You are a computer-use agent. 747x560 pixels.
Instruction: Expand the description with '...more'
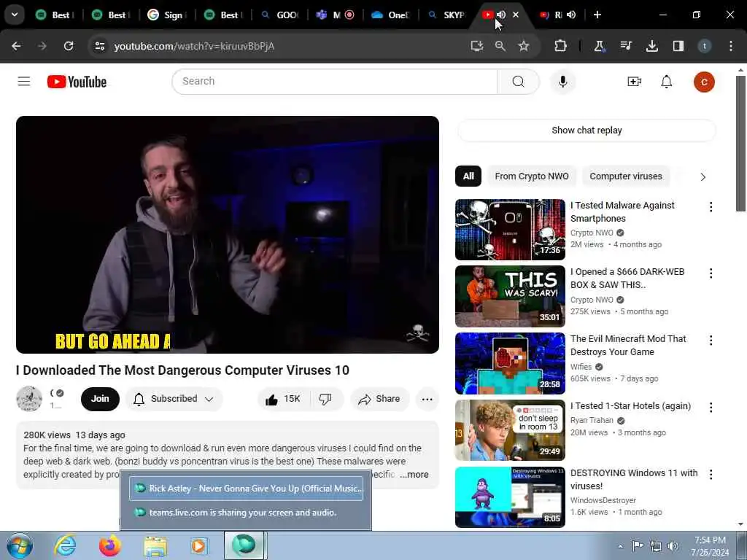coord(414,475)
